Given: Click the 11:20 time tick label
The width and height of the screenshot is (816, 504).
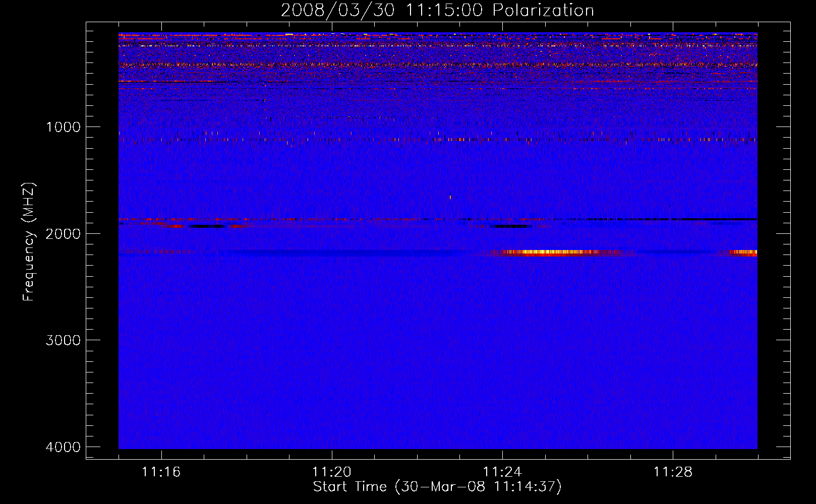Looking at the screenshot, I should (332, 472).
